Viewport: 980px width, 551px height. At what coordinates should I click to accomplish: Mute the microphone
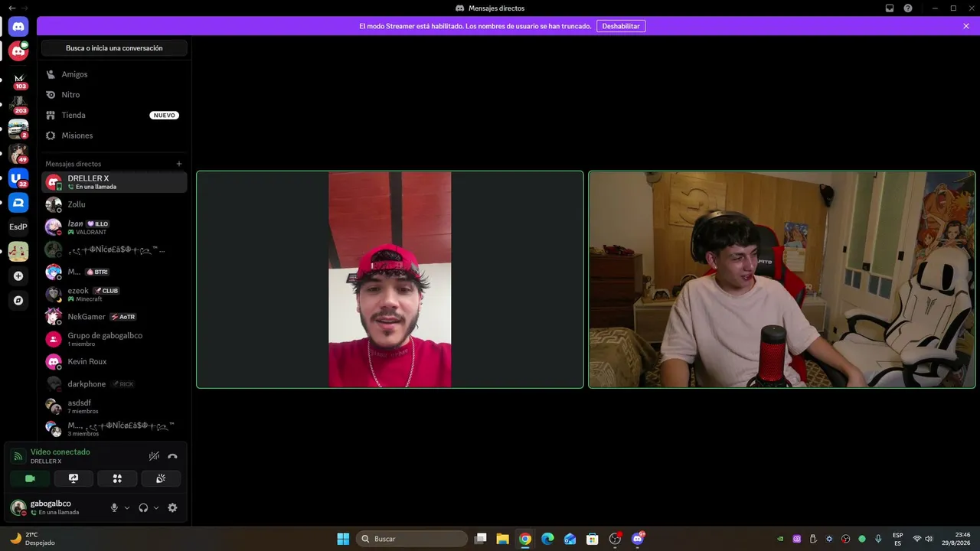pos(114,507)
